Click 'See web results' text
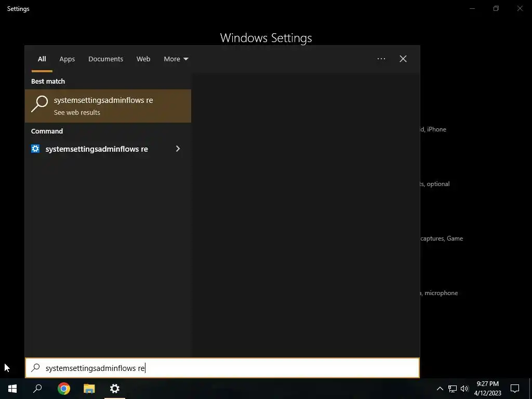This screenshot has height=399, width=532. [77, 112]
